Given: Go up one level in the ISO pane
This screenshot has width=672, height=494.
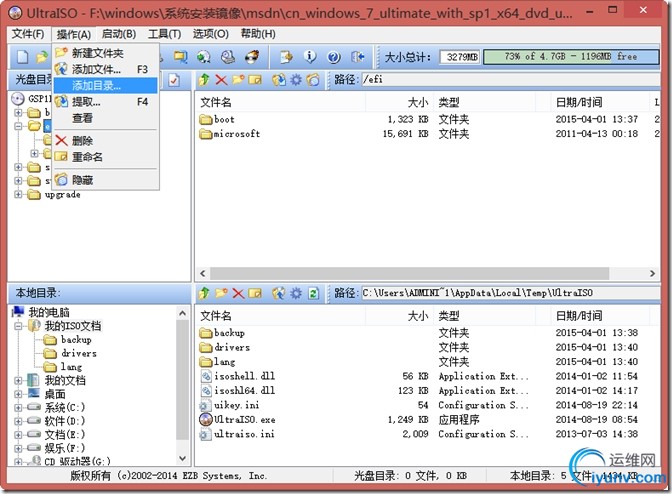Looking at the screenshot, I should (x=204, y=79).
